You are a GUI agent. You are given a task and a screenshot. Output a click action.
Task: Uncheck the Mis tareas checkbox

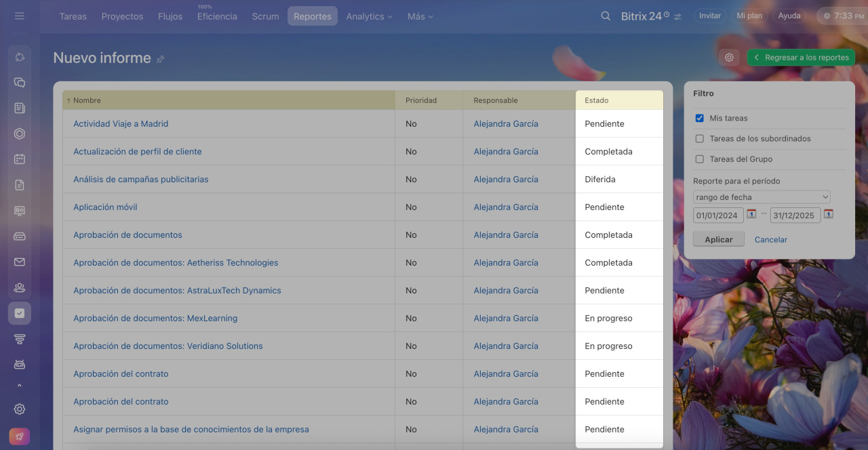(x=700, y=118)
